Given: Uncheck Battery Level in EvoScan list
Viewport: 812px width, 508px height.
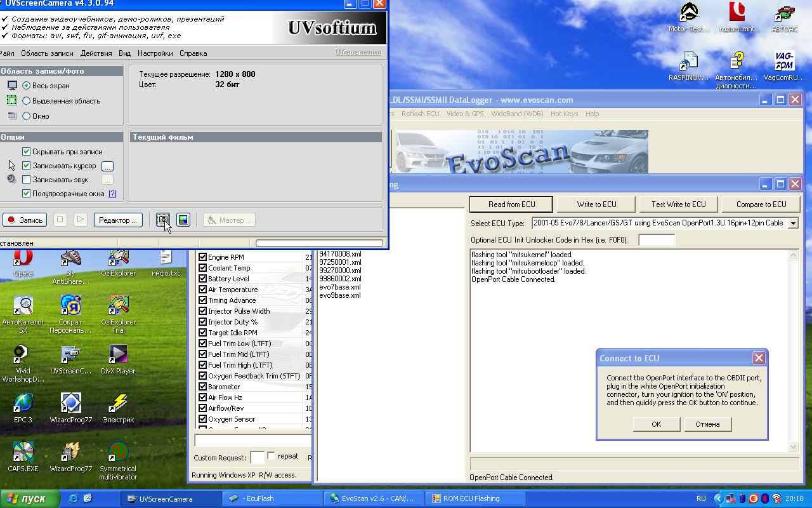Looking at the screenshot, I should 203,279.
